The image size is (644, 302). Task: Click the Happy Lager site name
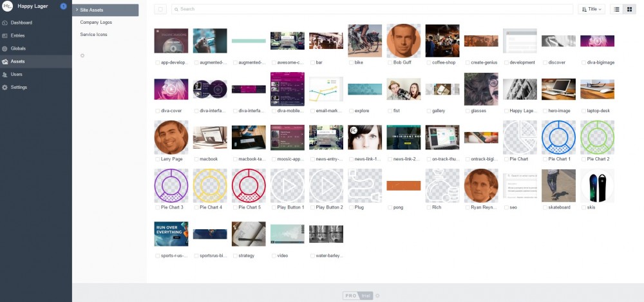(x=33, y=6)
